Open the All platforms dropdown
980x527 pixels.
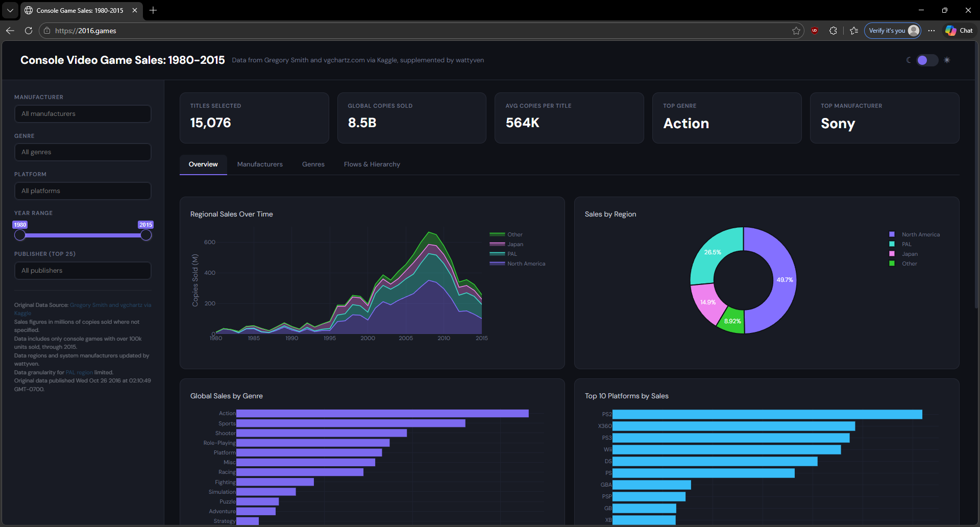[x=83, y=190]
